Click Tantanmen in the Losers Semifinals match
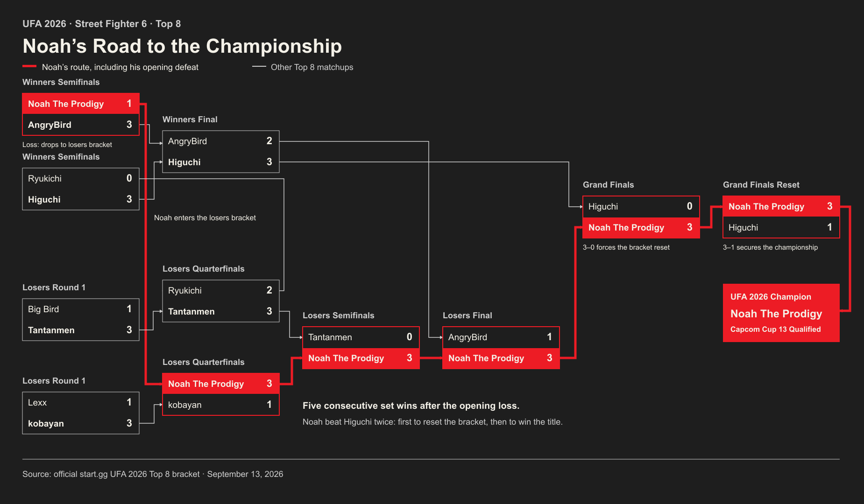864x504 pixels. [x=361, y=337]
